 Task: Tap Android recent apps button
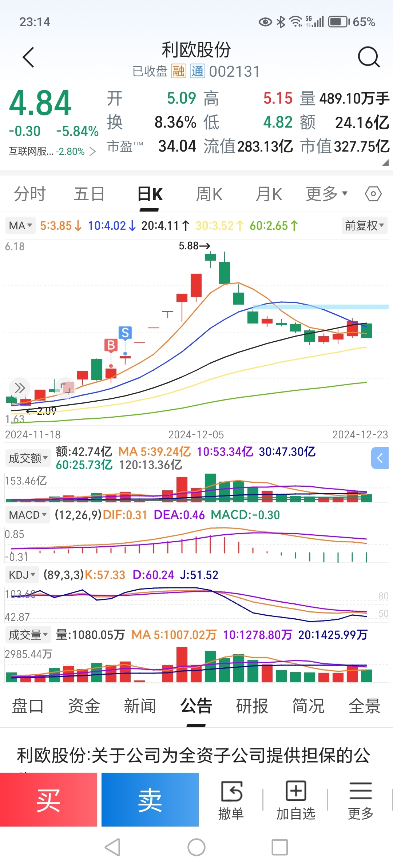(280, 848)
